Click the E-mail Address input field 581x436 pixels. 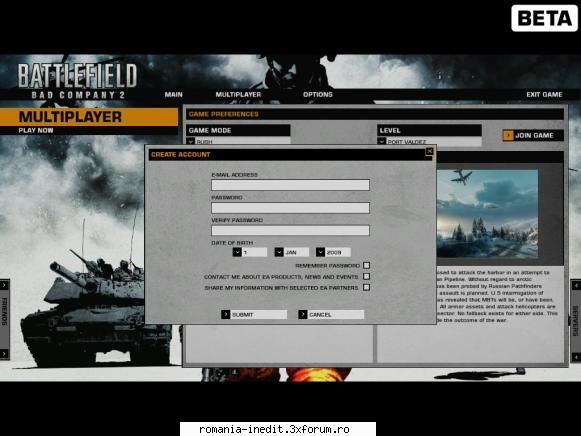[290, 185]
